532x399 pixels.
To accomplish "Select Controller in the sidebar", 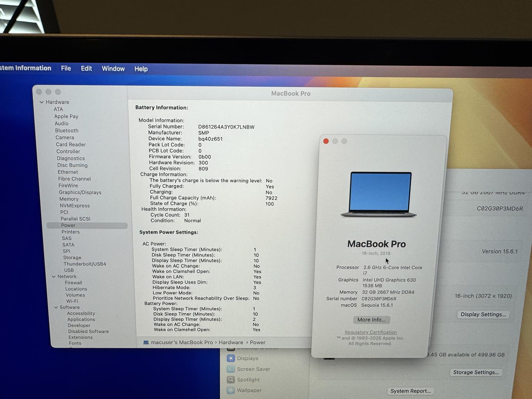I will [x=68, y=151].
